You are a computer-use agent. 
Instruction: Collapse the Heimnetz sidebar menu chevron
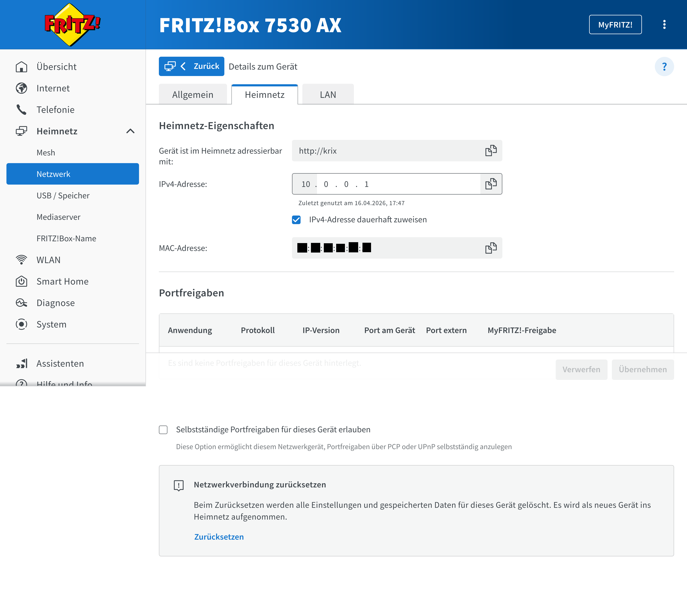point(130,131)
